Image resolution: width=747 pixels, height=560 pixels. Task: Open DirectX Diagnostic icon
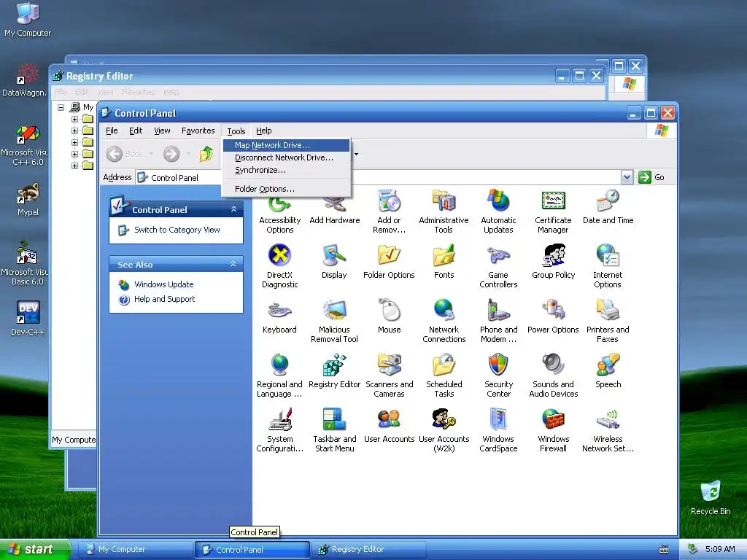click(x=279, y=267)
